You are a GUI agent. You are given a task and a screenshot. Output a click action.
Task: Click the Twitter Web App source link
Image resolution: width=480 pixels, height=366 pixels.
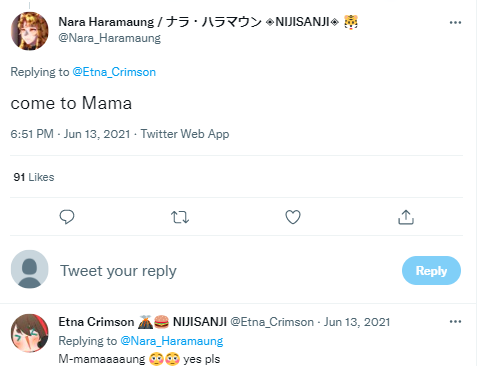(x=185, y=134)
